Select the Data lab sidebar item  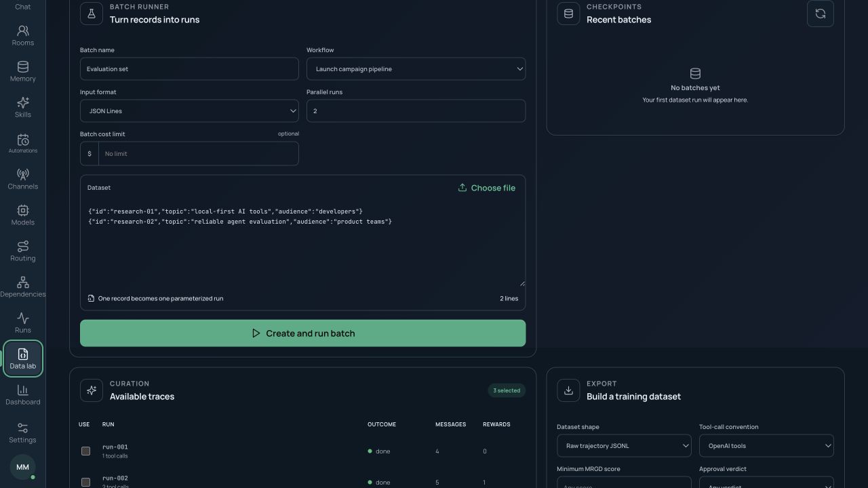22,359
